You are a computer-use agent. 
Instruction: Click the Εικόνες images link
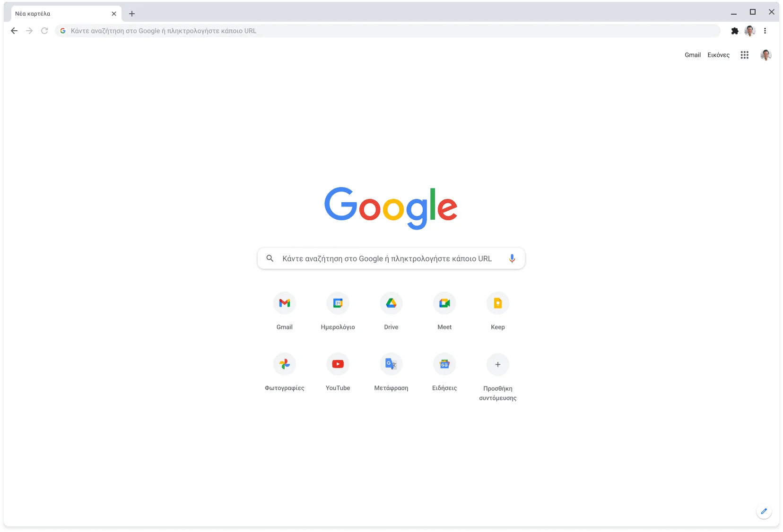coord(719,55)
